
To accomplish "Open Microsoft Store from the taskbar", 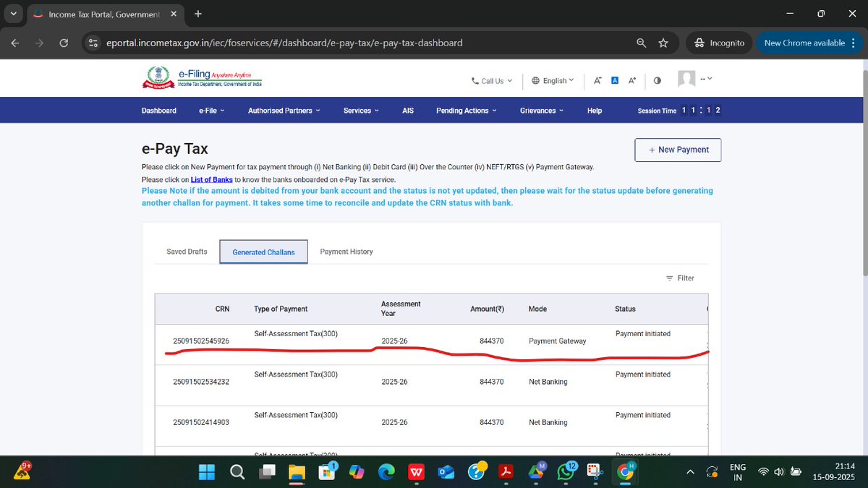I will (327, 472).
